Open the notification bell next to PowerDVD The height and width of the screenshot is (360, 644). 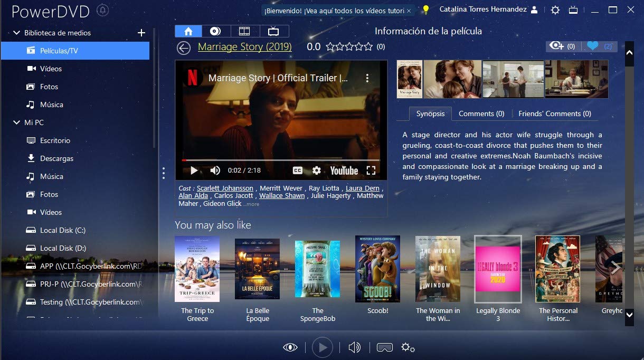(x=103, y=11)
